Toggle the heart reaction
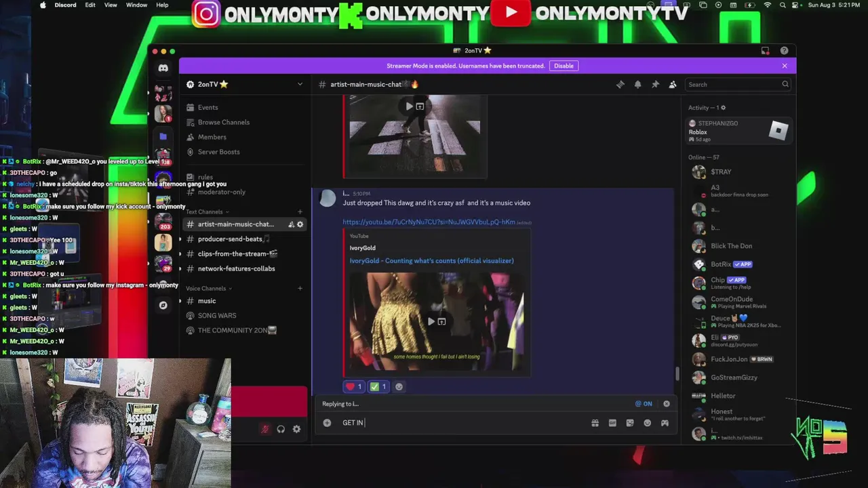This screenshot has width=868, height=488. tap(354, 387)
